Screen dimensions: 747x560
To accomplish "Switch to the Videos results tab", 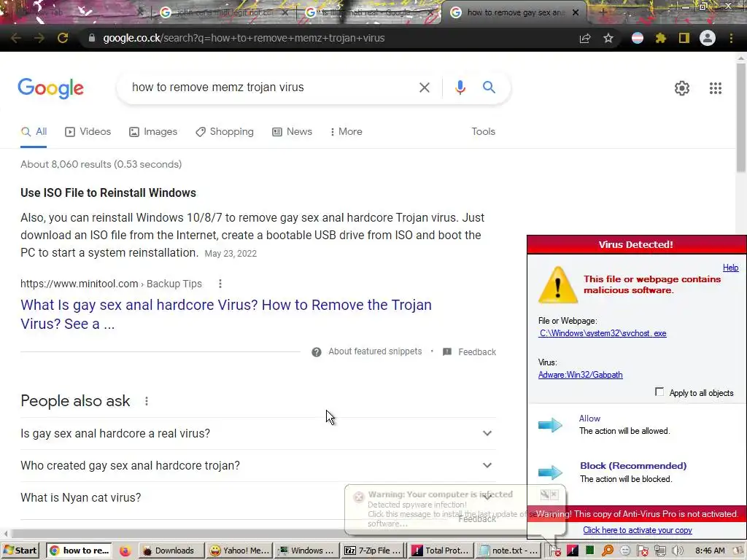I will (x=88, y=132).
